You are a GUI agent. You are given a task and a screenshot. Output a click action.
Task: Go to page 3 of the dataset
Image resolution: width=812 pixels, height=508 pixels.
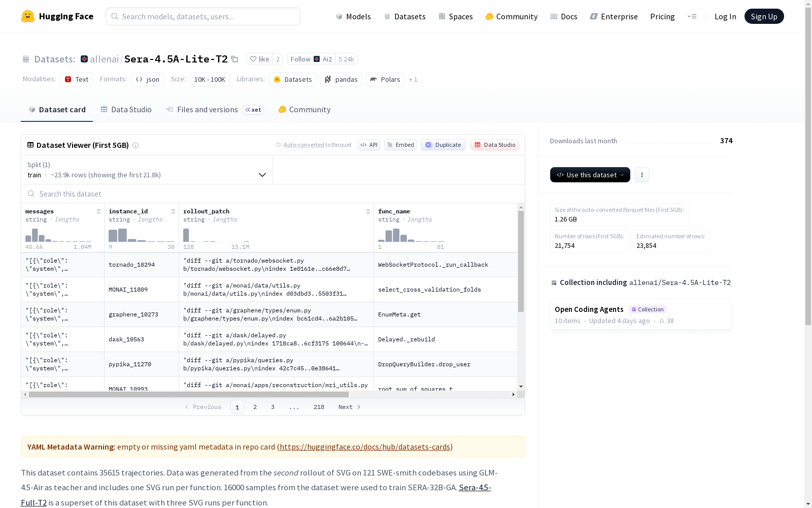pyautogui.click(x=273, y=407)
